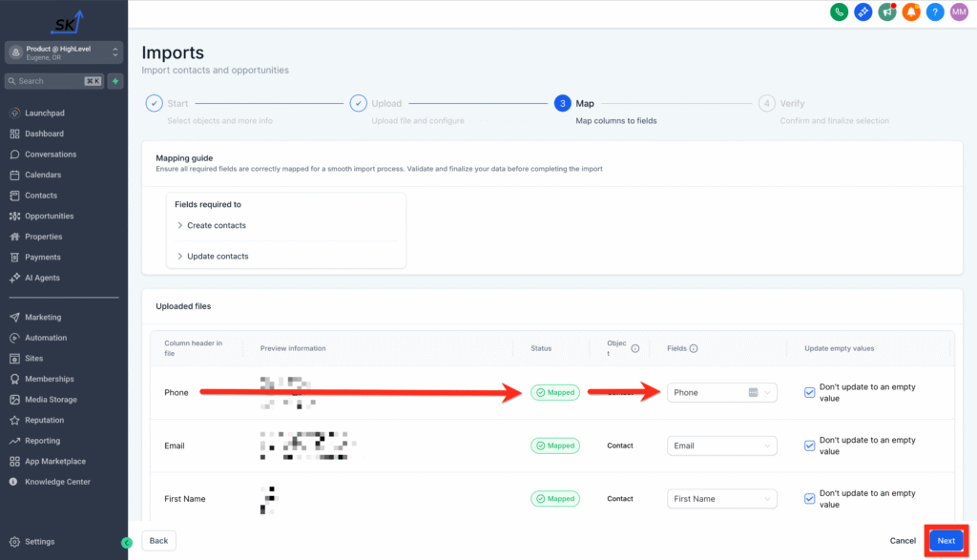Click the Next button
Image resolution: width=977 pixels, height=560 pixels.
pos(946,541)
